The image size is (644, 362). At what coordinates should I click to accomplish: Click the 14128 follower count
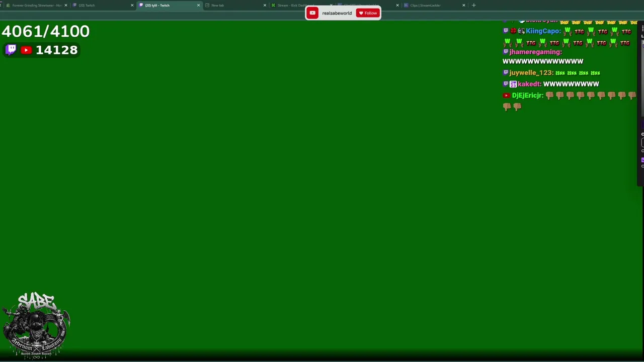pos(57,50)
